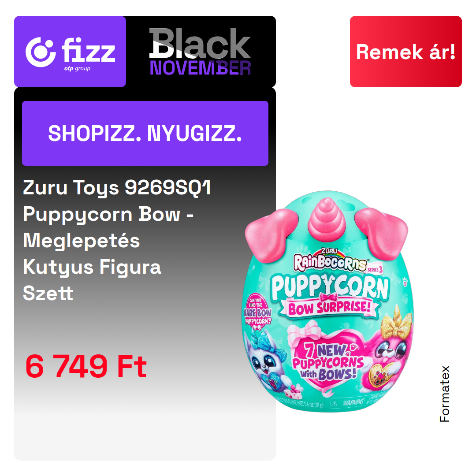Click the Rare Bow Puppycorn pink badge
The height and width of the screenshot is (476, 476).
point(257,311)
